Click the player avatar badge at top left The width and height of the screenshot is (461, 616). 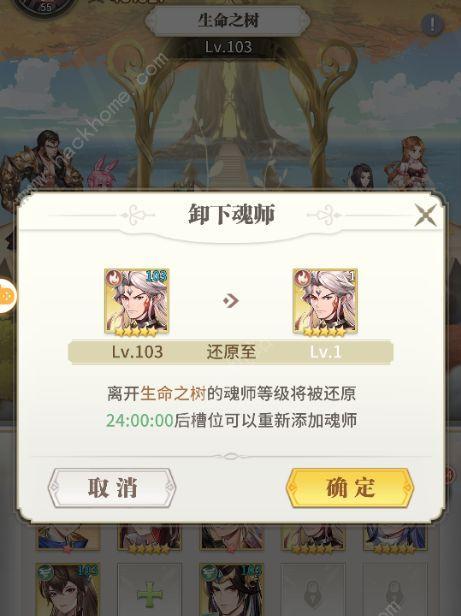[44, 8]
